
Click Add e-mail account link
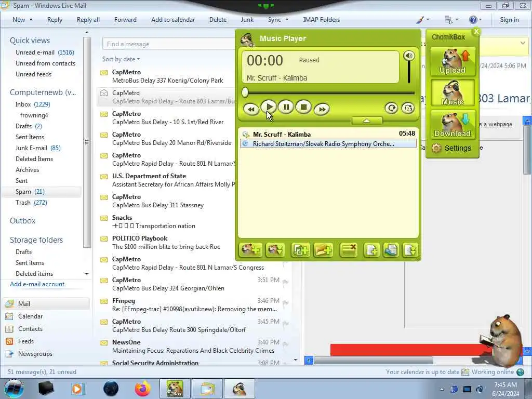click(37, 284)
